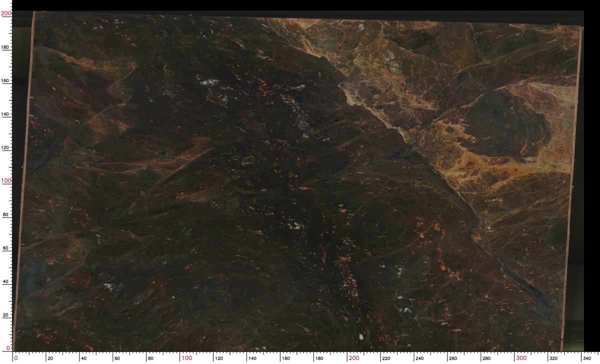Click the dark marble slab image

tap(298, 181)
